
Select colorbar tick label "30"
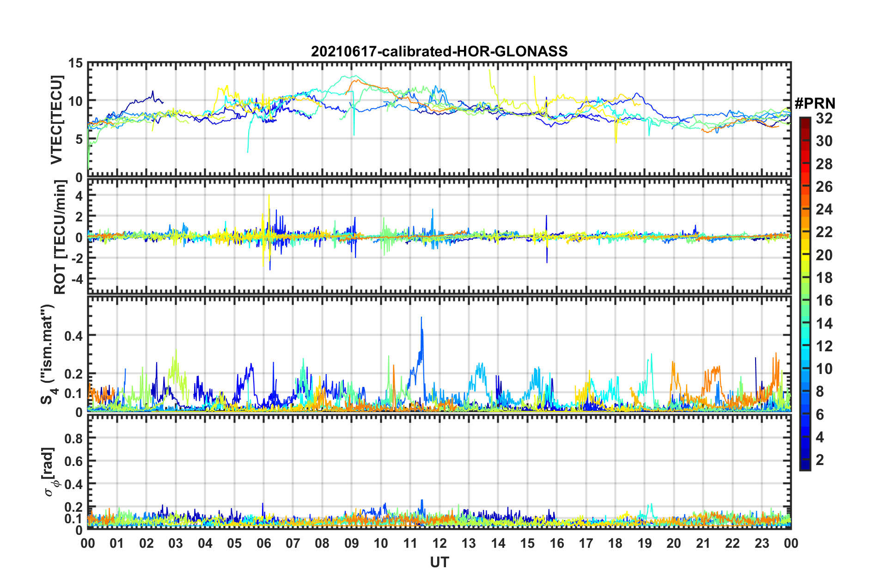[x=824, y=141]
